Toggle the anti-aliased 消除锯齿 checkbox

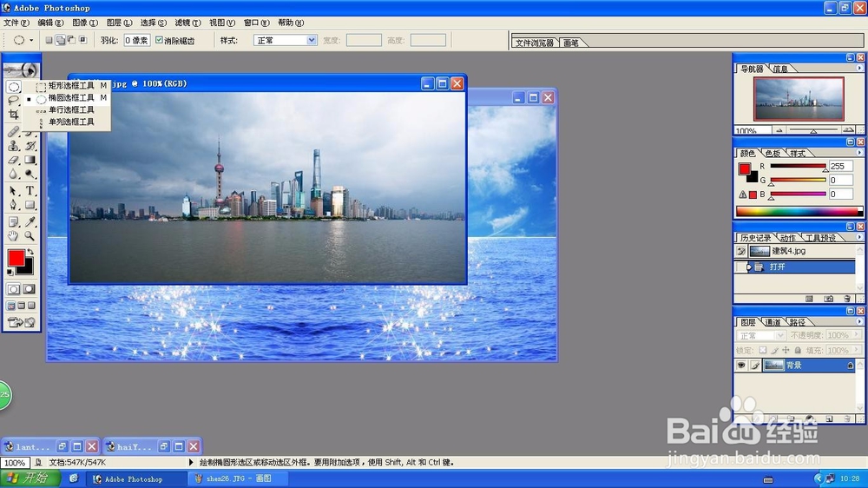(160, 40)
